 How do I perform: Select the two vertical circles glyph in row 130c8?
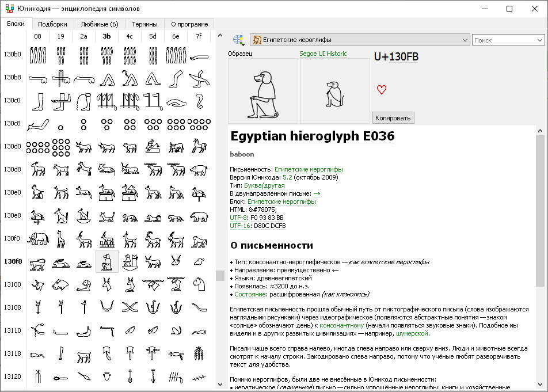(83, 124)
